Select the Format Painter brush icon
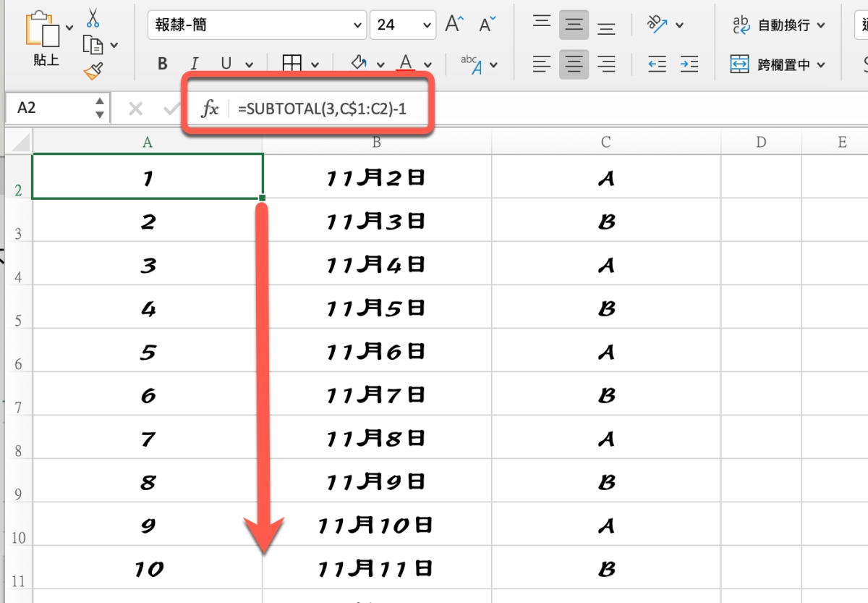Image resolution: width=868 pixels, height=603 pixels. [x=93, y=71]
